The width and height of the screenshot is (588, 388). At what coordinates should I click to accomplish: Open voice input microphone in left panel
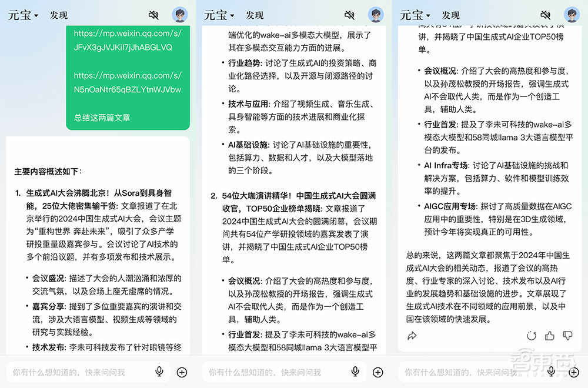[158, 371]
